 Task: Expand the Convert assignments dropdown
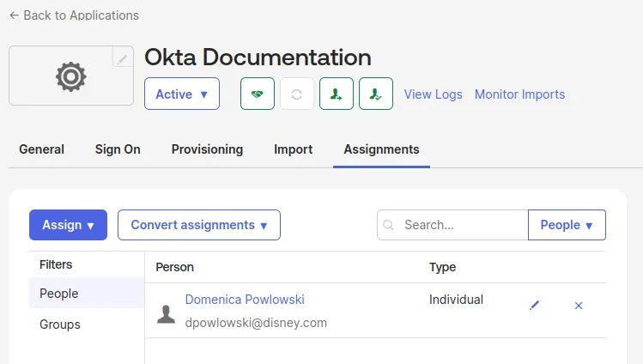[x=199, y=225]
